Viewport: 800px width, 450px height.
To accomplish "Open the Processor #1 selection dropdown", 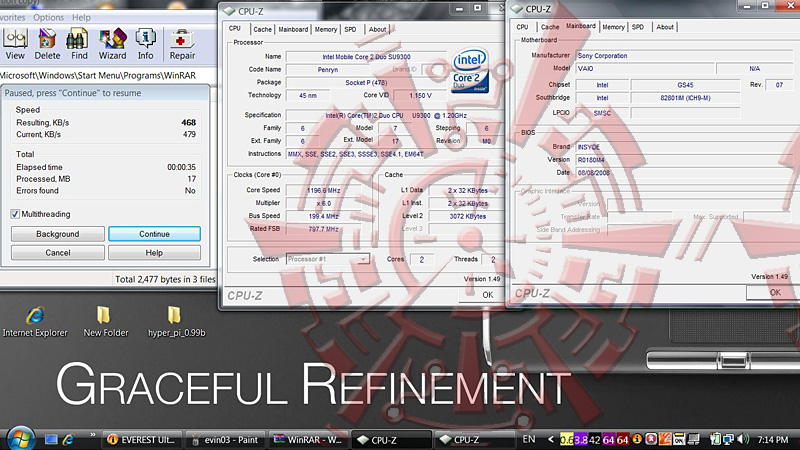I will pyautogui.click(x=328, y=259).
